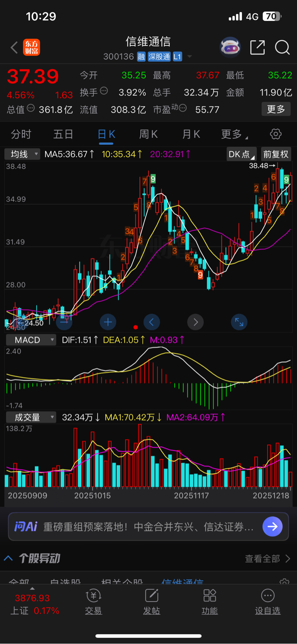Tap the 最高 37.67 value

pyautogui.click(x=208, y=75)
